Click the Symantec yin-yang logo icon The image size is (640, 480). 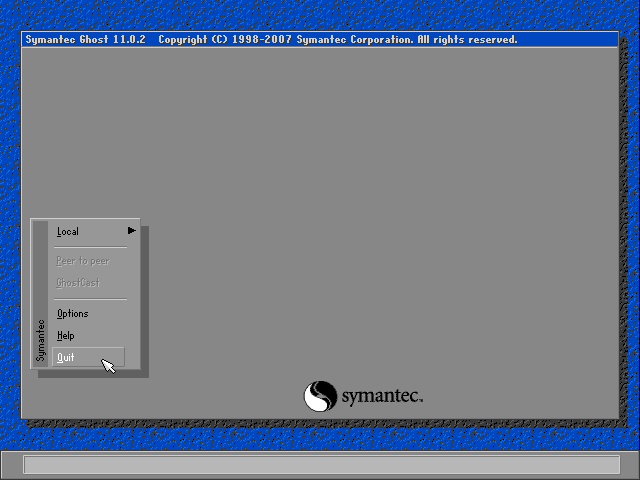pyautogui.click(x=320, y=396)
